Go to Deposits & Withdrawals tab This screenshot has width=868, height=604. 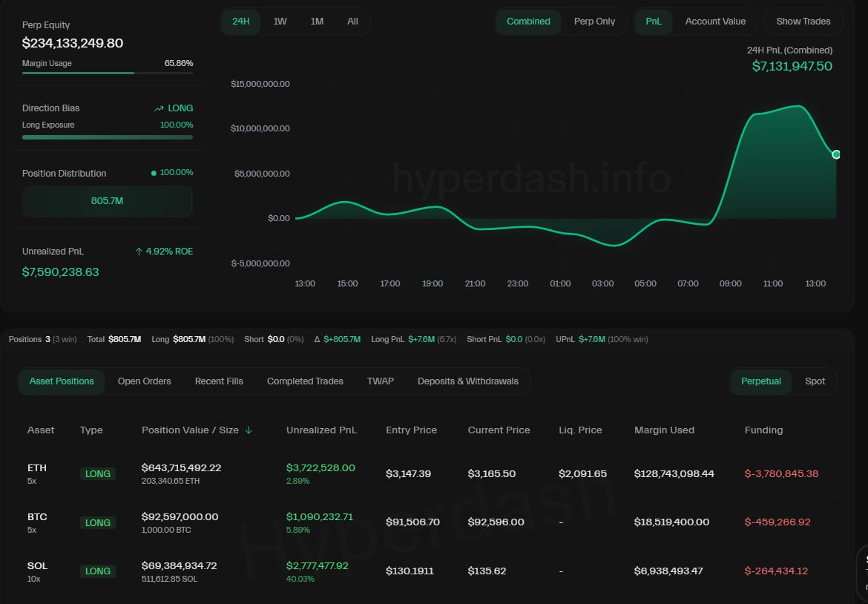(x=467, y=381)
